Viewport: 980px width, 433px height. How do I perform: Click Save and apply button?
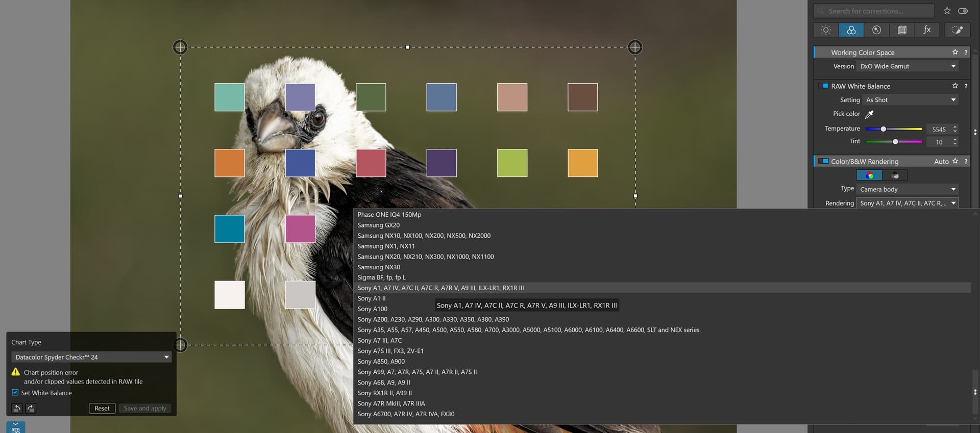tap(145, 409)
